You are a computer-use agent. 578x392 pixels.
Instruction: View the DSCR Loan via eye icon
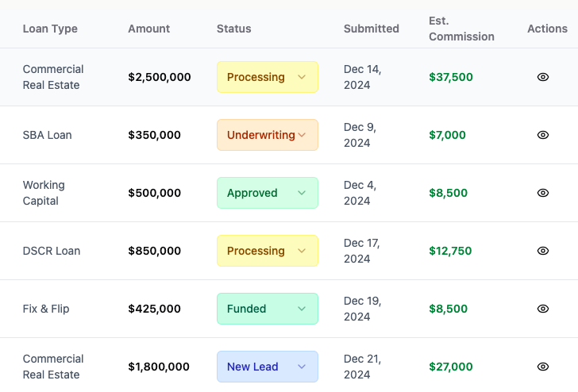543,251
